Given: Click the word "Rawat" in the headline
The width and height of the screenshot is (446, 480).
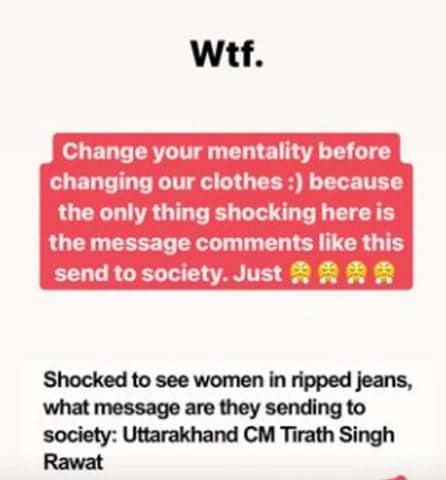Looking at the screenshot, I should click(73, 462).
